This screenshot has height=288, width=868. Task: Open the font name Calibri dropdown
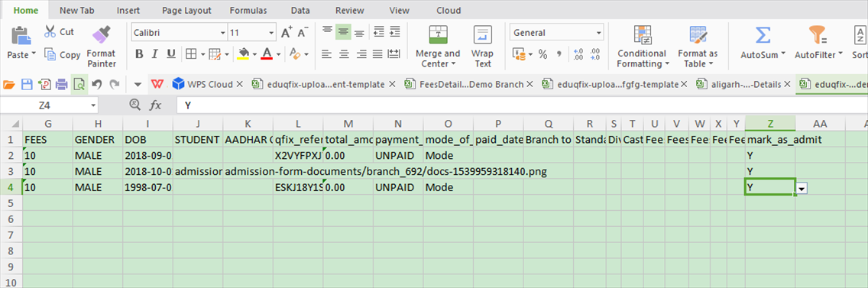pyautogui.click(x=223, y=33)
